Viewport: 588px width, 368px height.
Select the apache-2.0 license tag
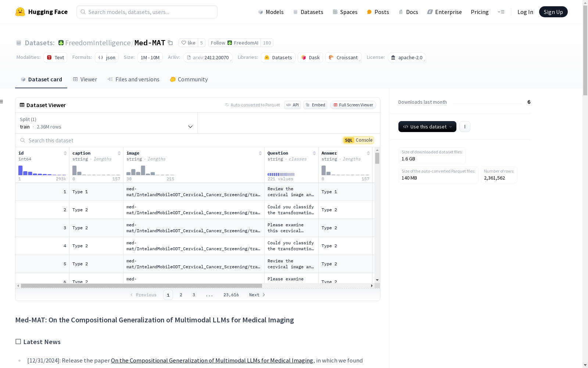point(407,57)
